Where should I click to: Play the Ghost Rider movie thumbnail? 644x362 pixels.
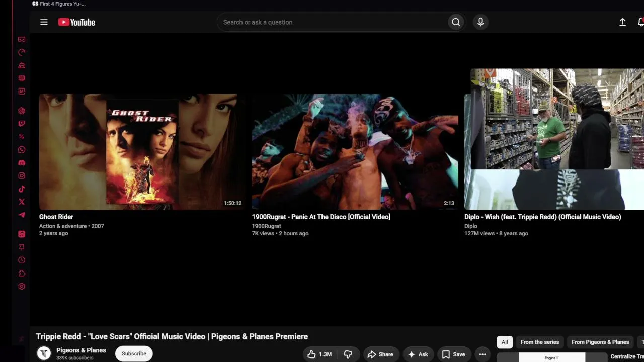(x=142, y=151)
